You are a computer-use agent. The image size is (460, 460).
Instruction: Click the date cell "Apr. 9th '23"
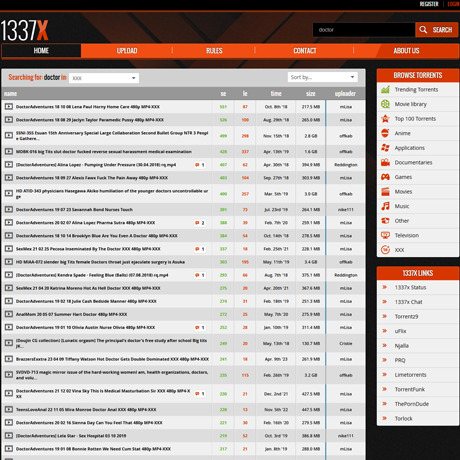pos(276,359)
